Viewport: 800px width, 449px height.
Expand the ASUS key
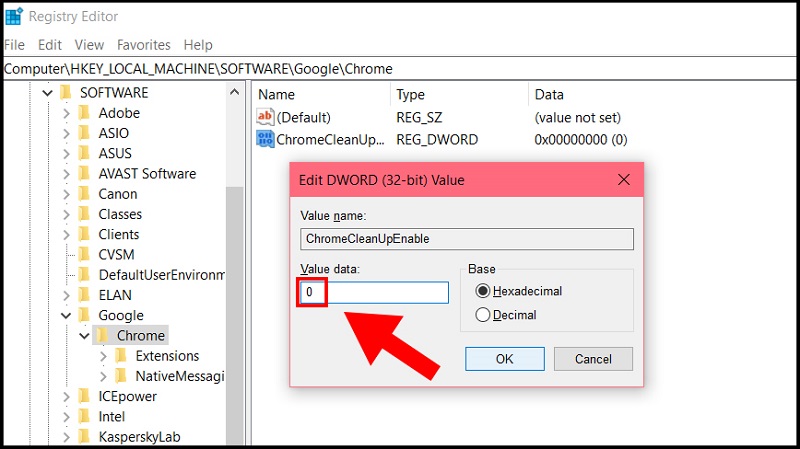[x=66, y=153]
